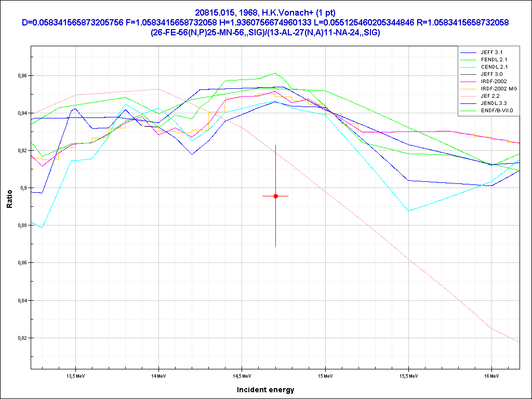Click the 0,82 y-axis tick label
532x399 pixels.
pos(22,338)
